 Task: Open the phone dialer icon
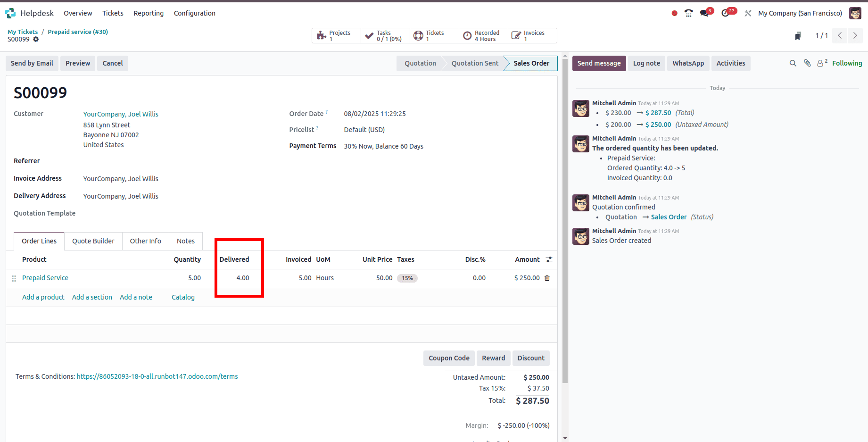pyautogui.click(x=688, y=13)
